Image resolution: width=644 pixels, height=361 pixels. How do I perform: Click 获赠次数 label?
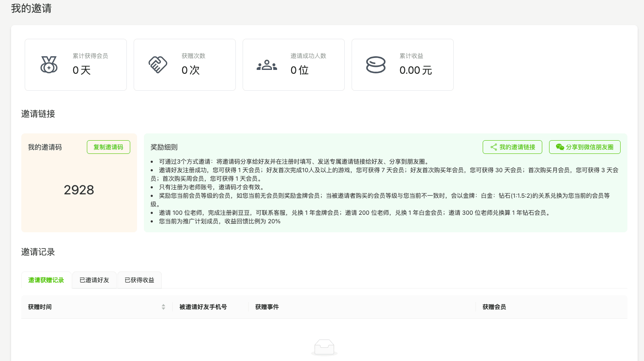click(194, 56)
